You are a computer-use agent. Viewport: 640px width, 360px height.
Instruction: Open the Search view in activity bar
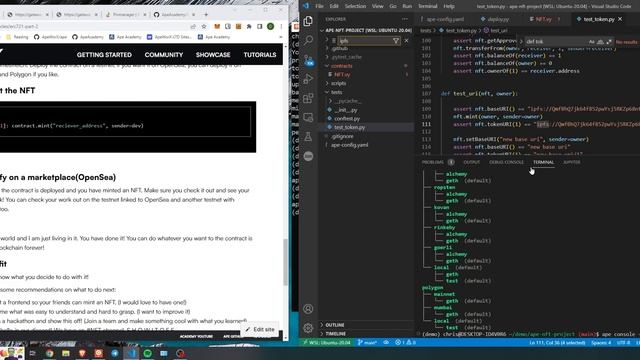308,40
